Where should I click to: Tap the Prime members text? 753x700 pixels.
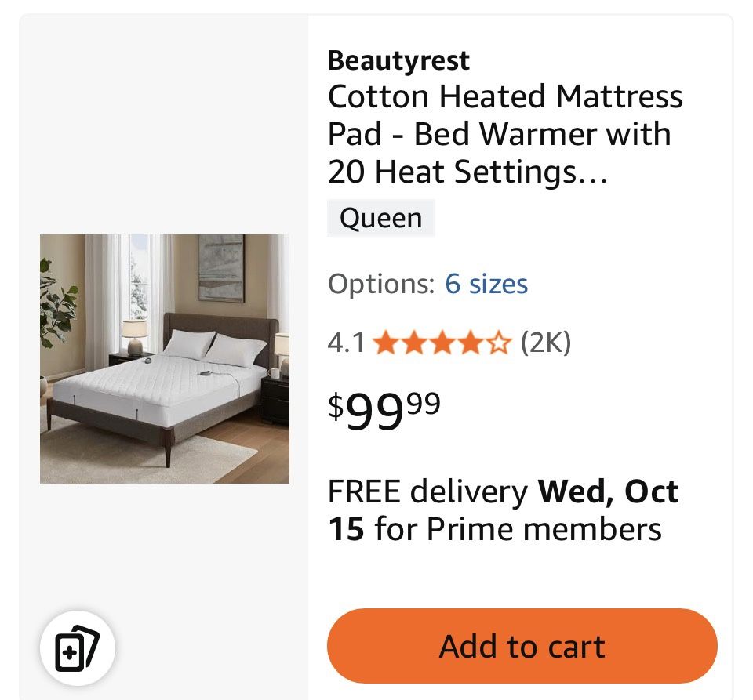(544, 529)
